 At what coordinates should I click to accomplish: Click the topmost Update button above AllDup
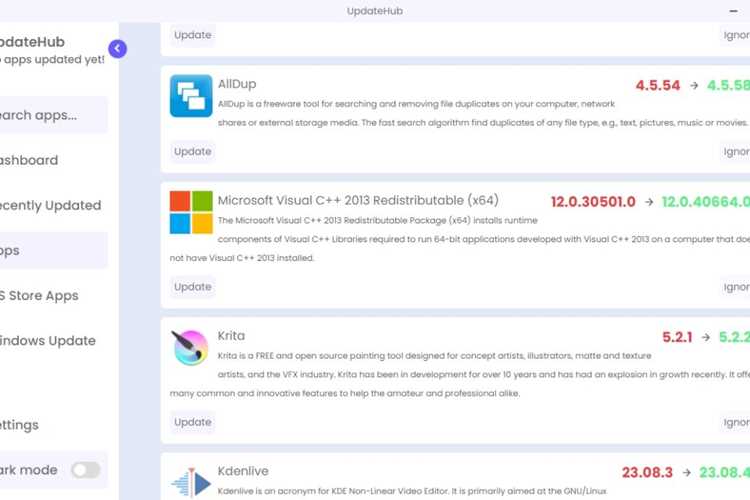tap(193, 35)
